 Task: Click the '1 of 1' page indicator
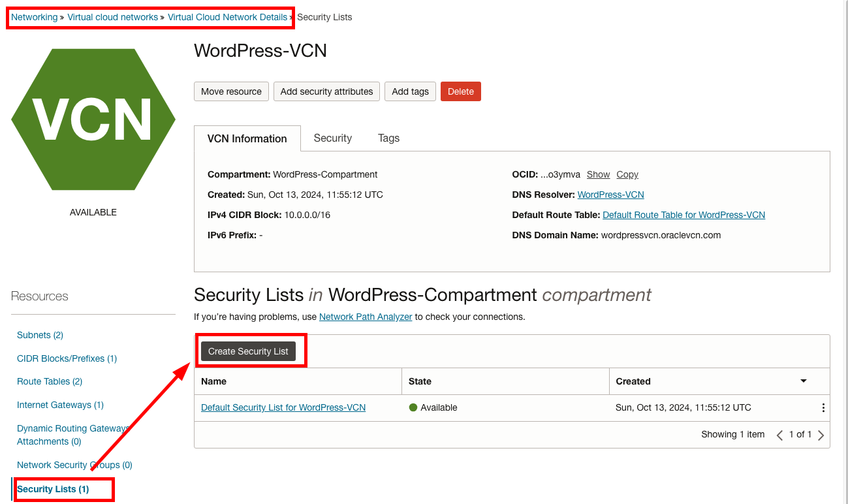800,434
